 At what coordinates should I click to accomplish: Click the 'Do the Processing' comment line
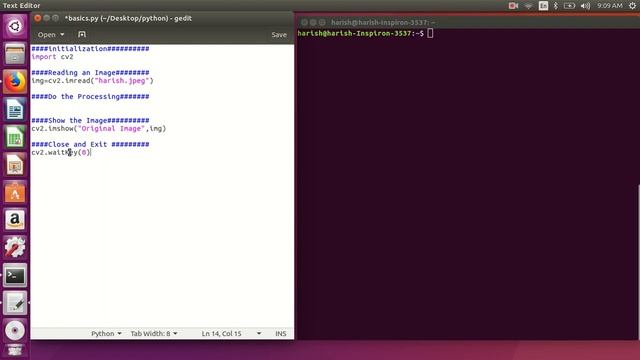(90, 97)
